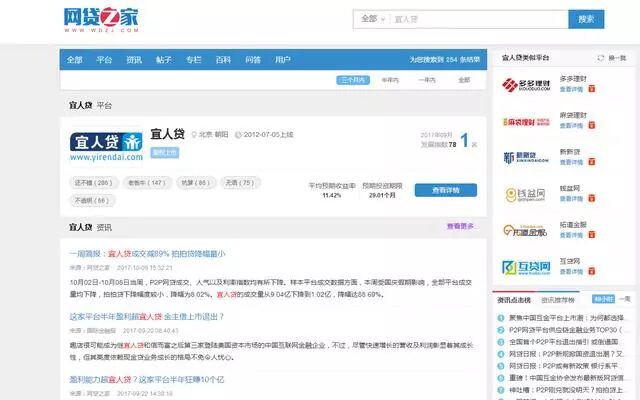
Task: Switch to the 资讯 tab
Action: [134, 60]
